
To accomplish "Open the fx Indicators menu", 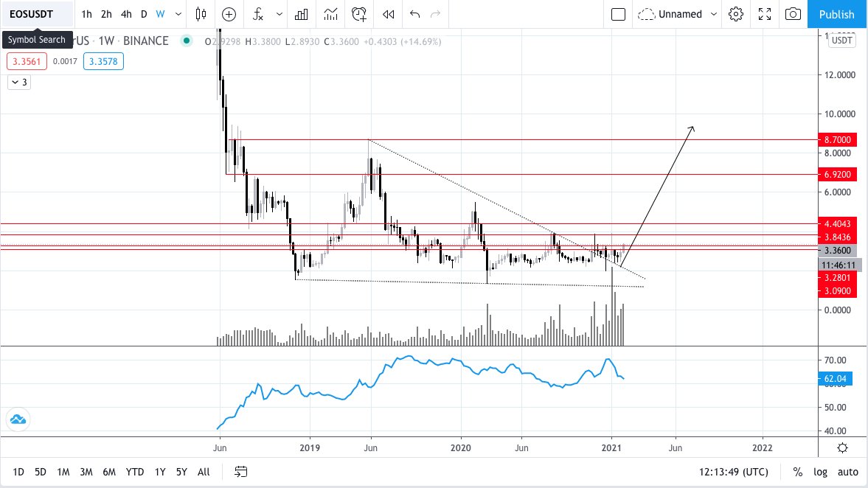I will coord(258,15).
